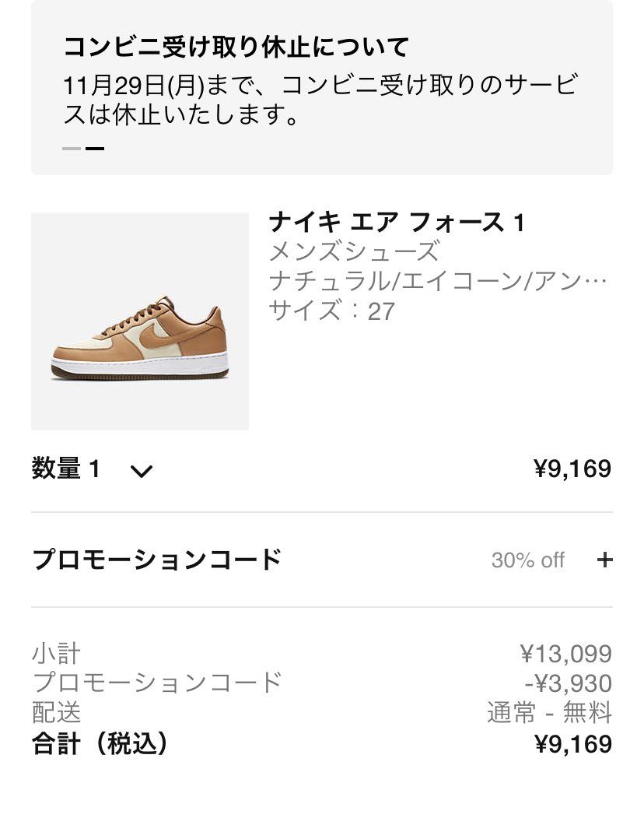Click the Air Force 1 shoe thumbnail

pos(140,321)
